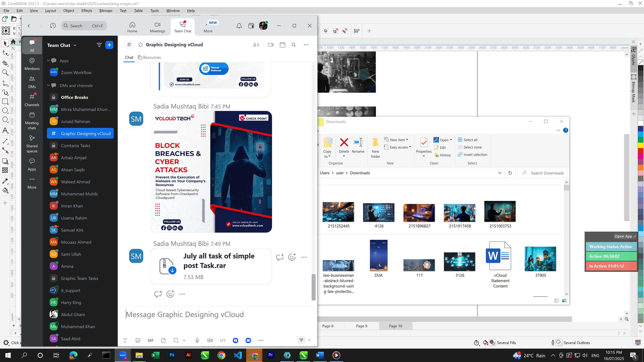The image size is (644, 362).
Task: Refresh the Downloads folder view
Action: pos(510,173)
